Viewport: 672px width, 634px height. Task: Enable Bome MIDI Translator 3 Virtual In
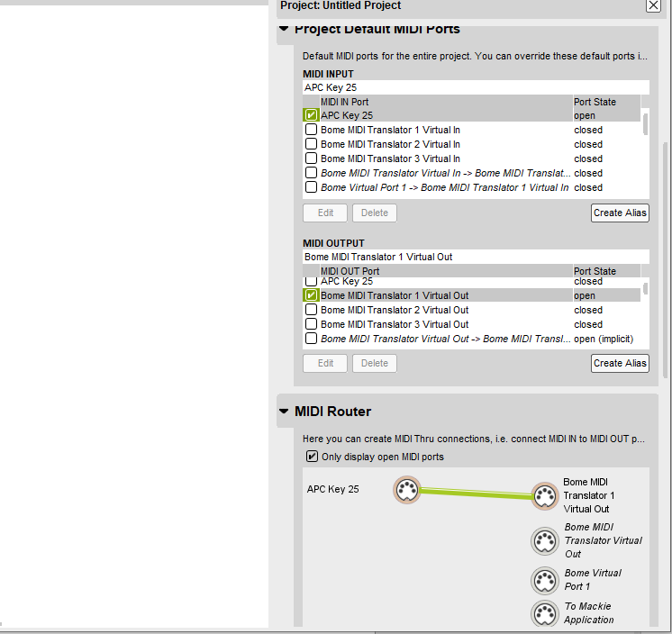(x=311, y=158)
